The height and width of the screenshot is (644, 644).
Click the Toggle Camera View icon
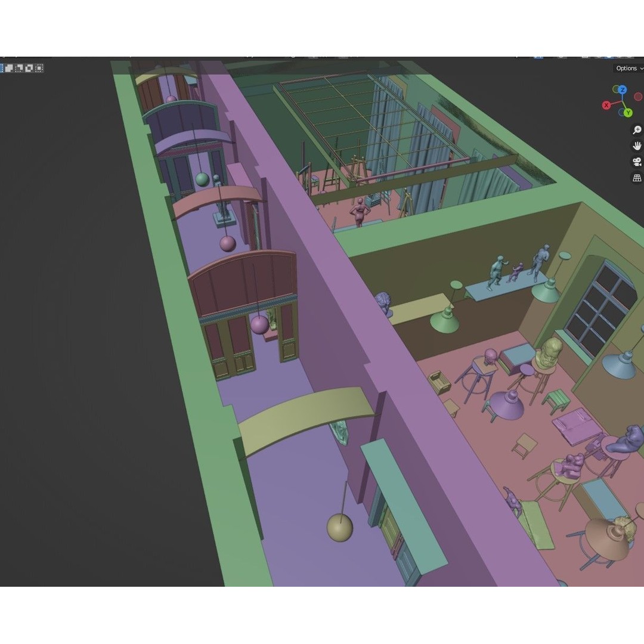tap(637, 162)
